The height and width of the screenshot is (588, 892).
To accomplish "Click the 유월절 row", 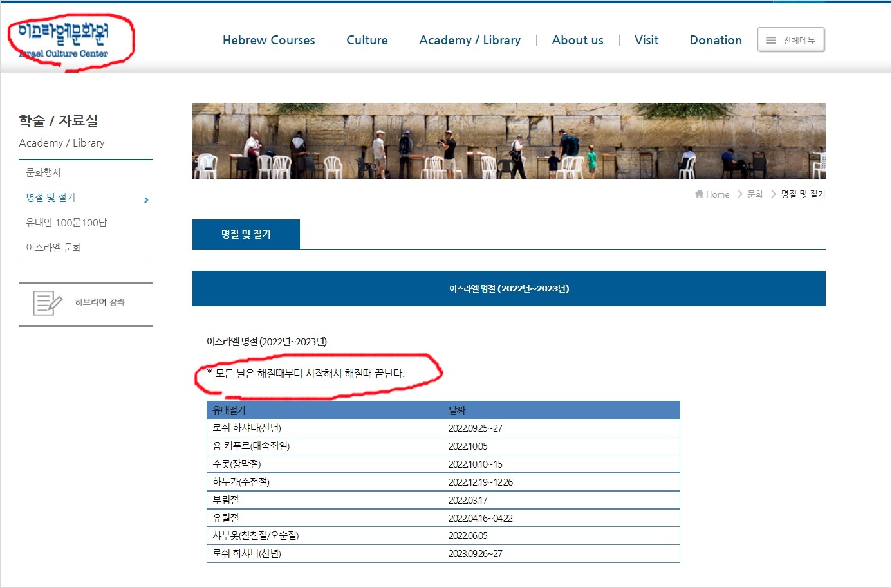I will click(443, 518).
